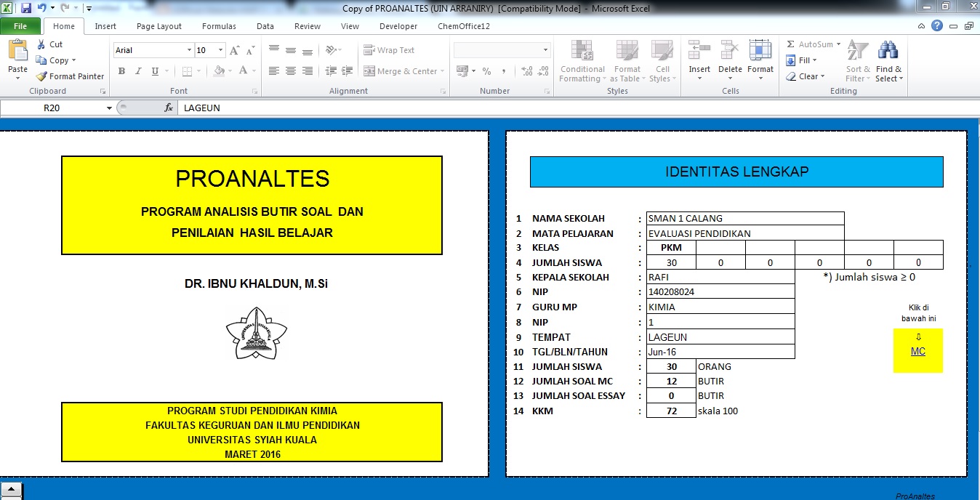Open Accounting Number Format icon

point(461,71)
